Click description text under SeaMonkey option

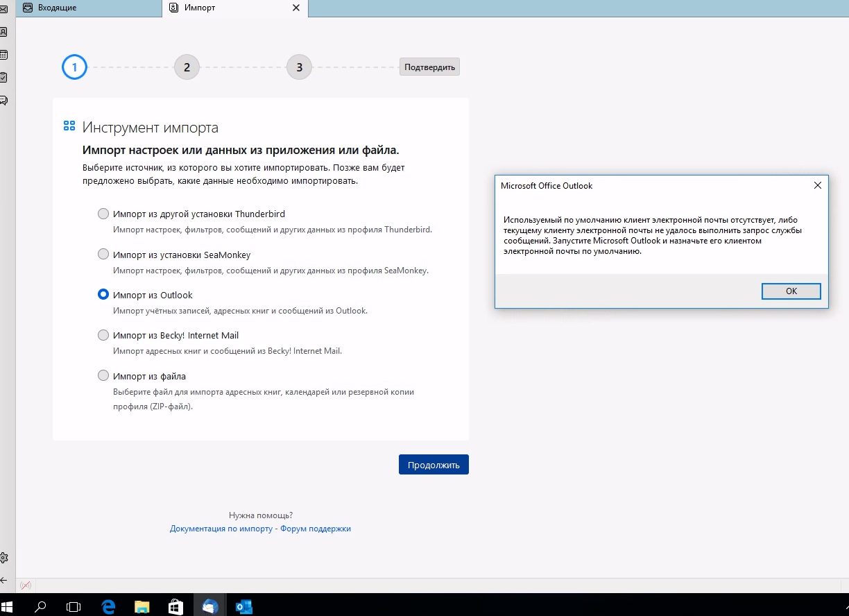271,271
